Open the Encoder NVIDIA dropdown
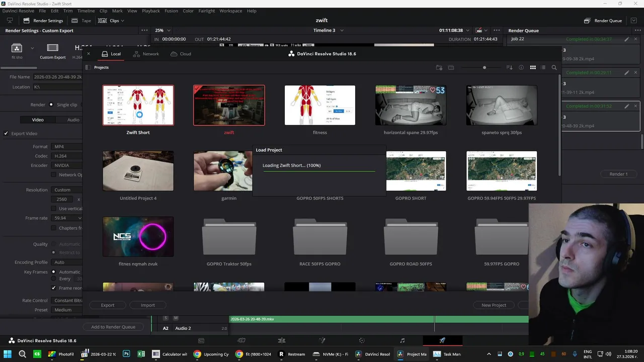Screen dimensions: 644x362 coord(66,165)
